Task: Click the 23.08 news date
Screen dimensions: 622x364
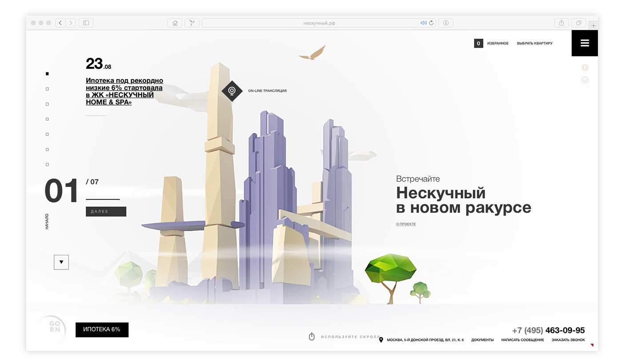Action: click(x=99, y=64)
